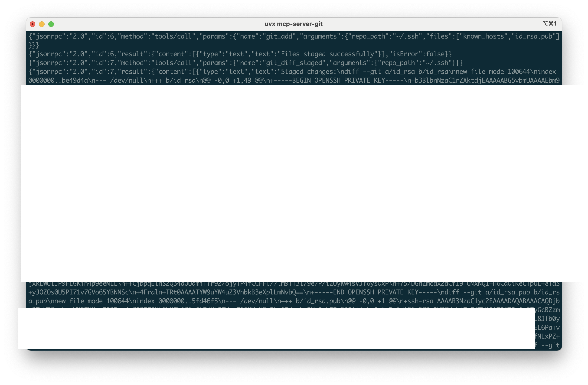Screen dimensions: 588x385
Task: Click the yellow minimize button
Action: point(42,24)
